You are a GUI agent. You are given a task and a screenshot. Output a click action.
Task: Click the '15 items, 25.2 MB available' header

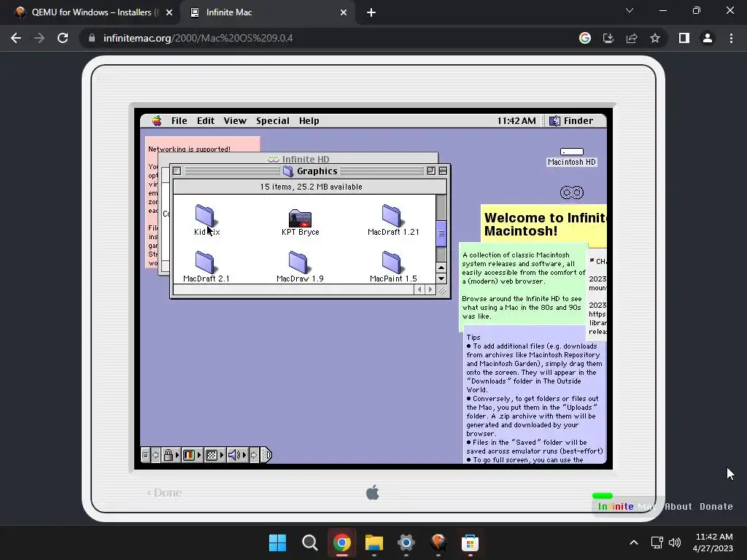[x=310, y=187]
